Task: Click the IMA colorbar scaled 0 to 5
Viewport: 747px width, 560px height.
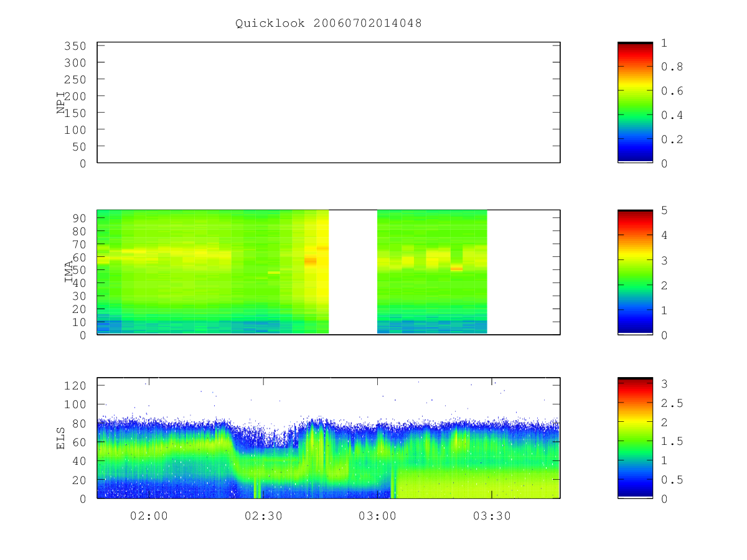Action: (x=635, y=272)
